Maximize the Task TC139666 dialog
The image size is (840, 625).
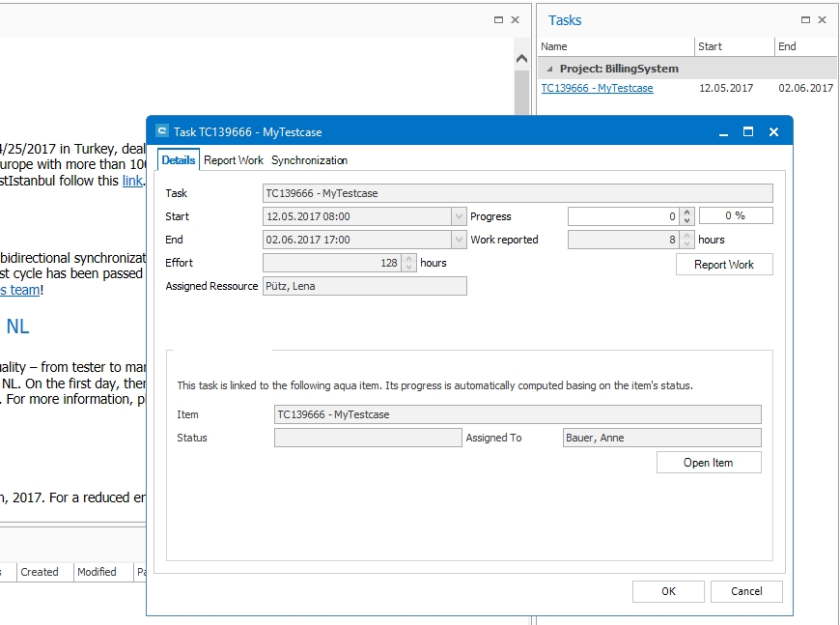click(748, 131)
